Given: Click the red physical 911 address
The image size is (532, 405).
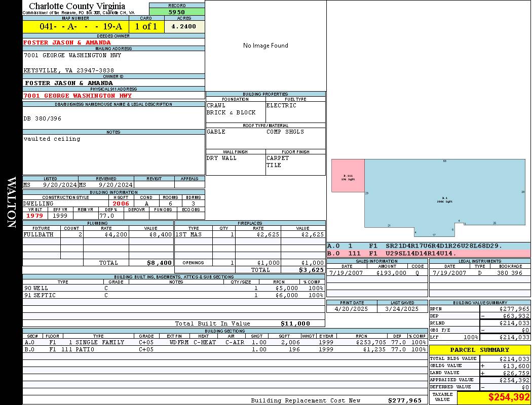Looking at the screenshot, I should tap(78, 96).
